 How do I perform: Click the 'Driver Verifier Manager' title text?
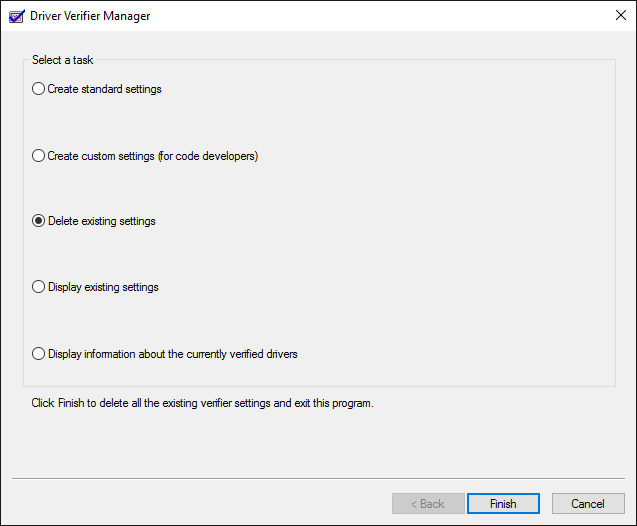pyautogui.click(x=90, y=16)
